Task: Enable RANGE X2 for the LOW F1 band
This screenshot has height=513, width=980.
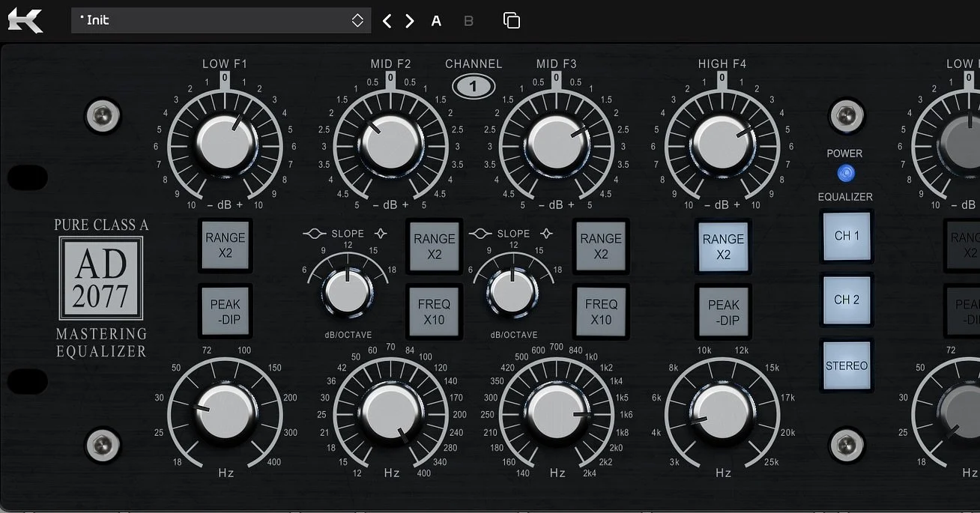Action: tap(225, 245)
